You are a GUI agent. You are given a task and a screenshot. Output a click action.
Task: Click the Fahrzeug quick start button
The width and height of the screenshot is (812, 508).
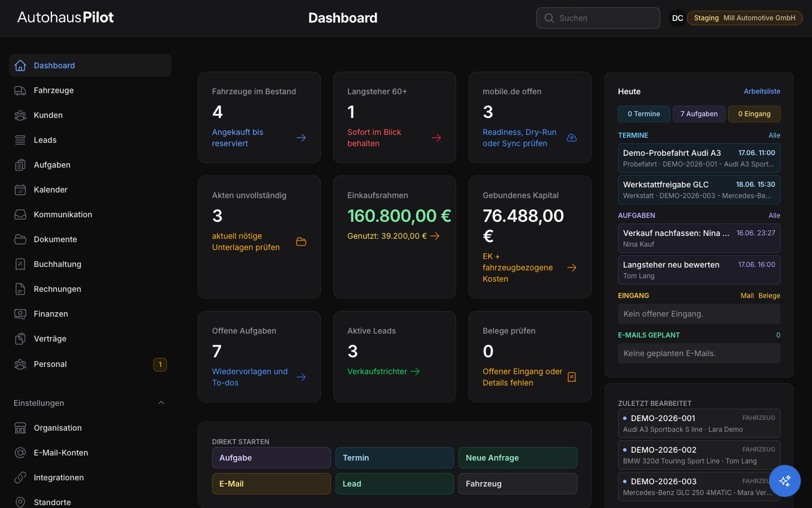point(518,484)
